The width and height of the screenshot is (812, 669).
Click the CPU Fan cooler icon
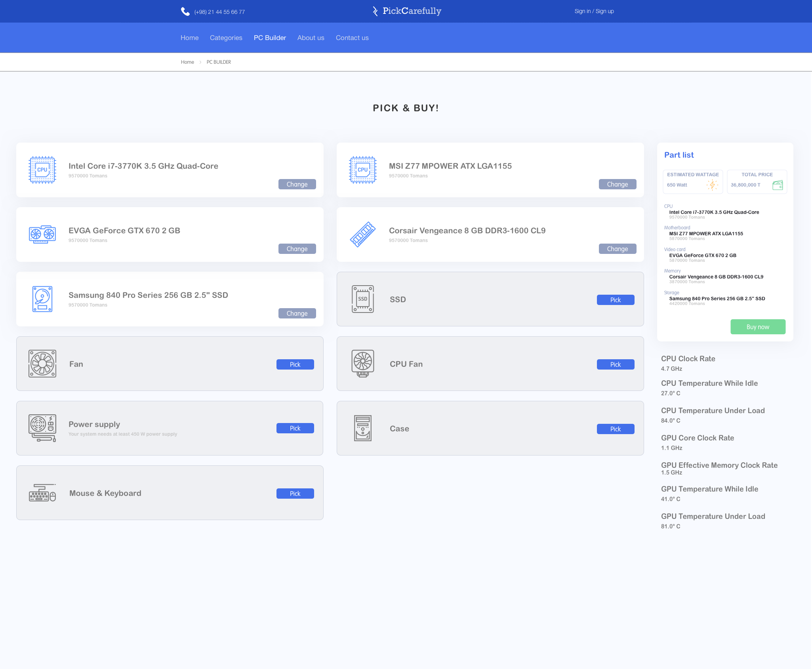pyautogui.click(x=363, y=364)
